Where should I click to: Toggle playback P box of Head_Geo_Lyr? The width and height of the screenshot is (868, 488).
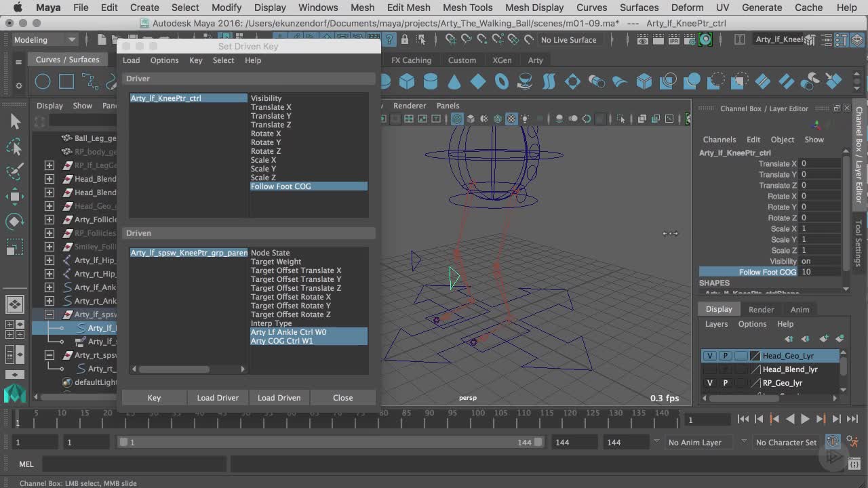click(x=725, y=356)
